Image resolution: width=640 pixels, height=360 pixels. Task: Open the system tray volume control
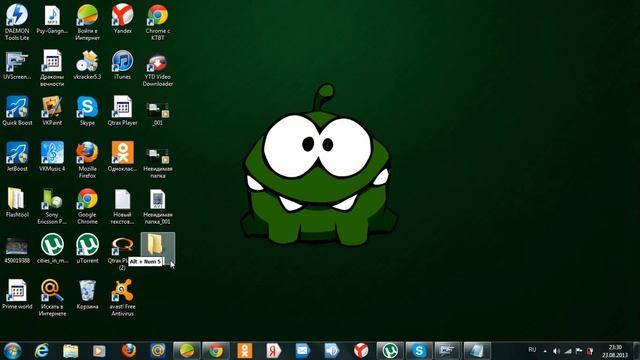556,351
